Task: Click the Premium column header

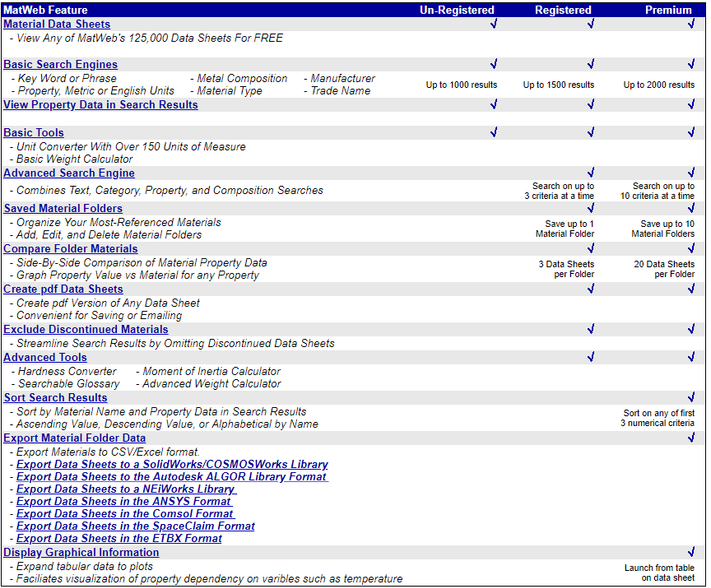Action: (x=668, y=10)
